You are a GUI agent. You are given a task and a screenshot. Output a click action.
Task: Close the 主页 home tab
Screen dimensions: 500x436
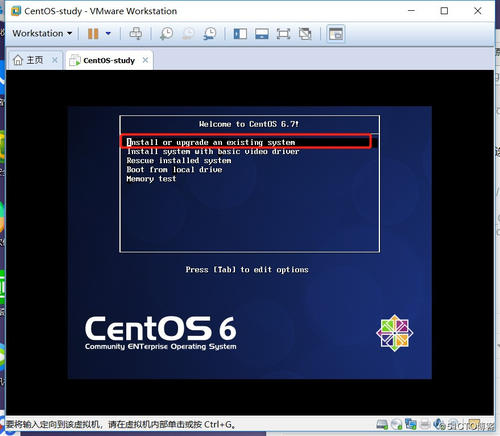[55, 60]
